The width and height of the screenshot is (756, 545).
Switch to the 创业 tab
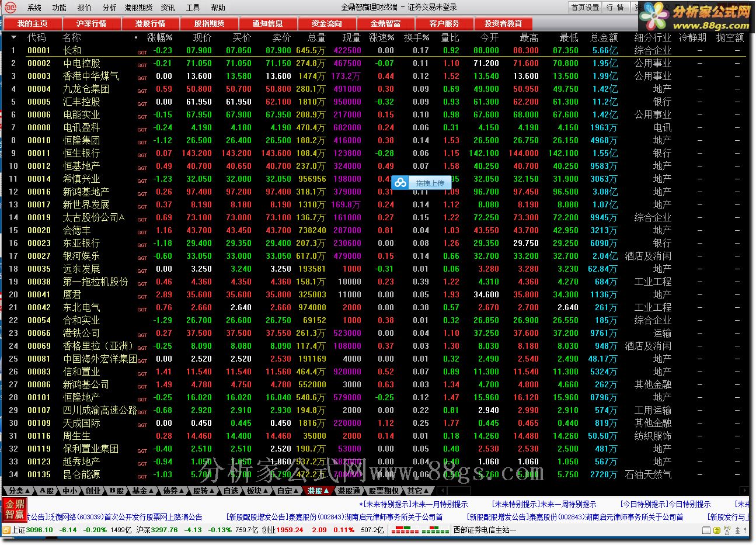[93, 491]
